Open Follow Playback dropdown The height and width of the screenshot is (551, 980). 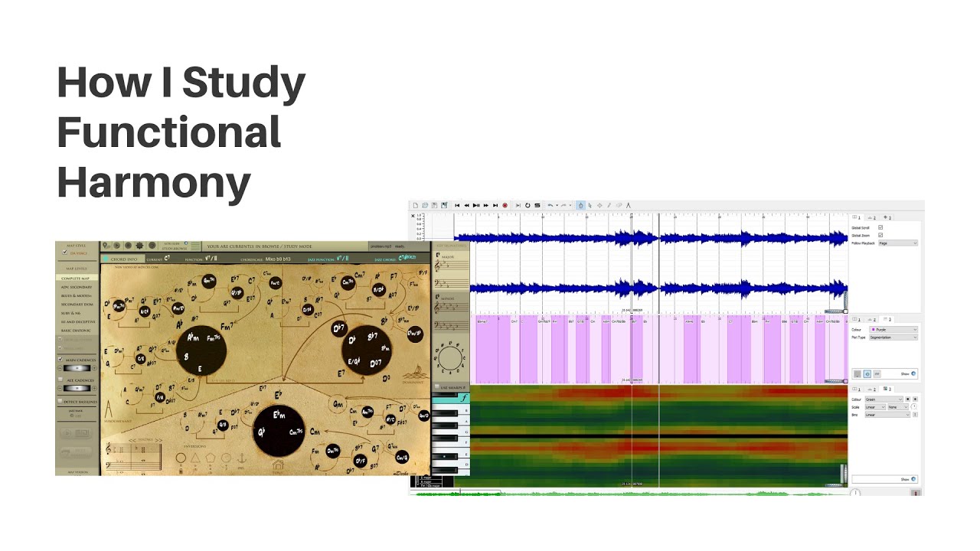pos(898,243)
